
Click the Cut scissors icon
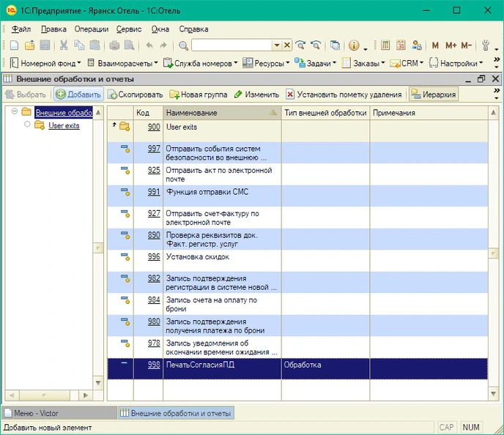pyautogui.click(x=64, y=45)
